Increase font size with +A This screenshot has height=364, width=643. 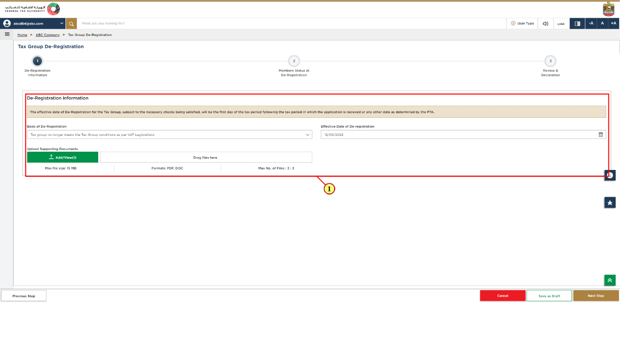pyautogui.click(x=613, y=24)
